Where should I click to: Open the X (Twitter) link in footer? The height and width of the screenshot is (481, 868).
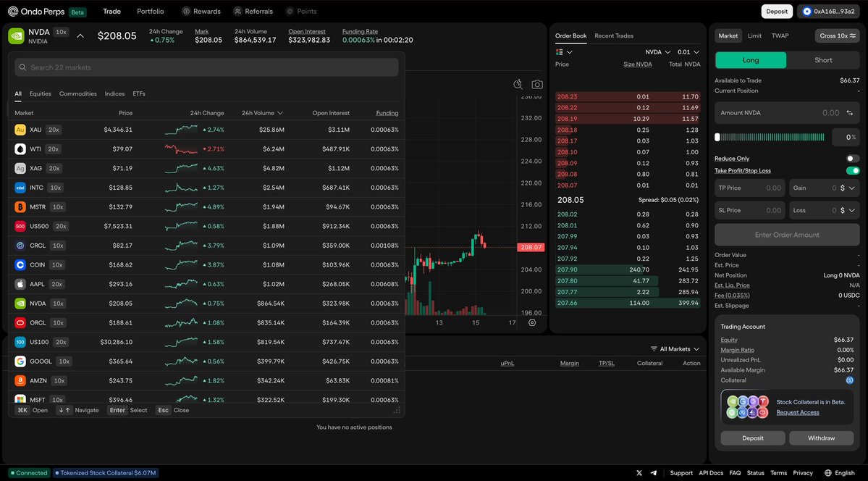coord(639,473)
